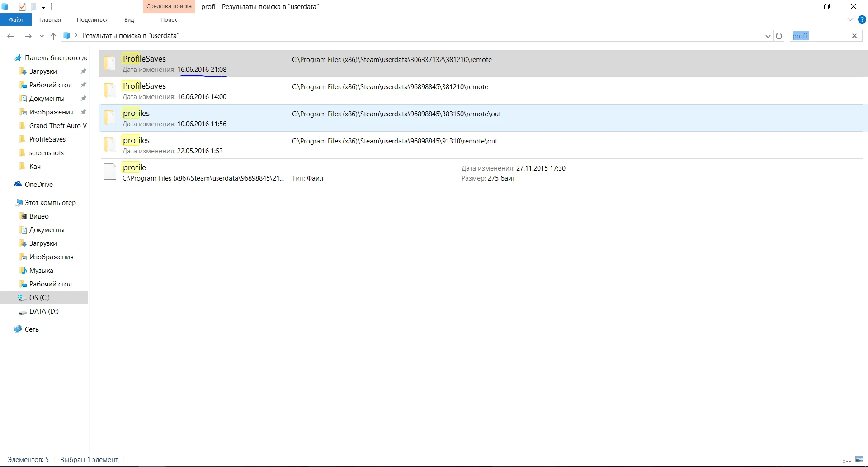Select the DATA (D:) drive
Image resolution: width=868 pixels, height=467 pixels.
pyautogui.click(x=44, y=311)
